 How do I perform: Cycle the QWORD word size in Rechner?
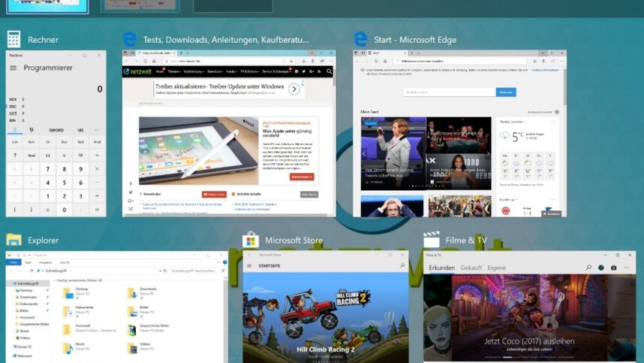pos(56,130)
